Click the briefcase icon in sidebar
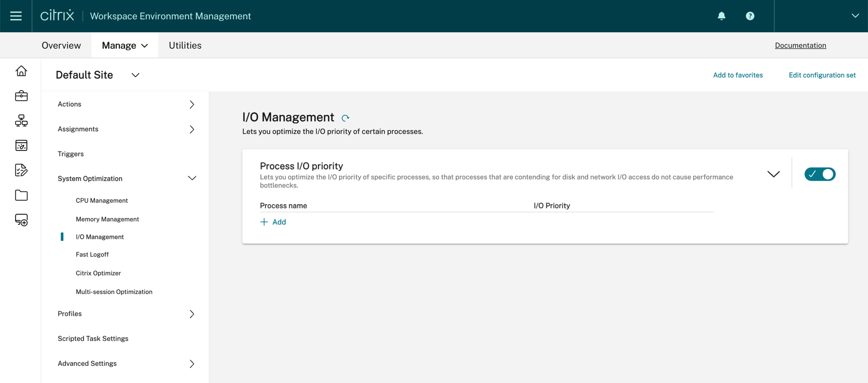The width and height of the screenshot is (868, 383). [21, 96]
